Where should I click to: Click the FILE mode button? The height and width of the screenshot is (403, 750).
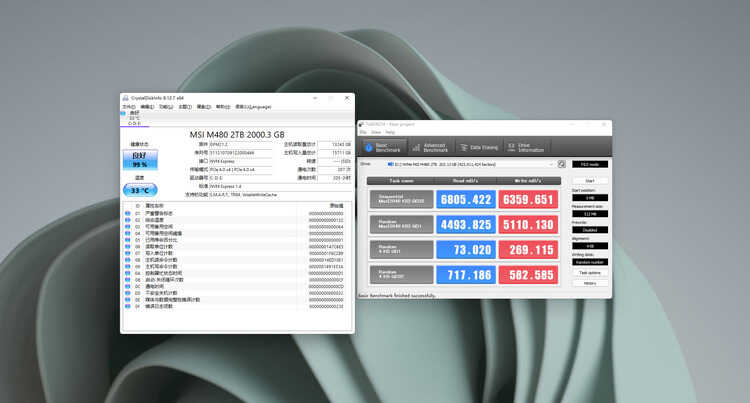[x=590, y=164]
